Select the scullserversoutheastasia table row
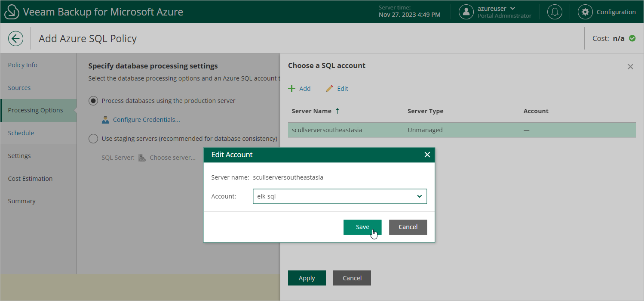 coord(462,130)
